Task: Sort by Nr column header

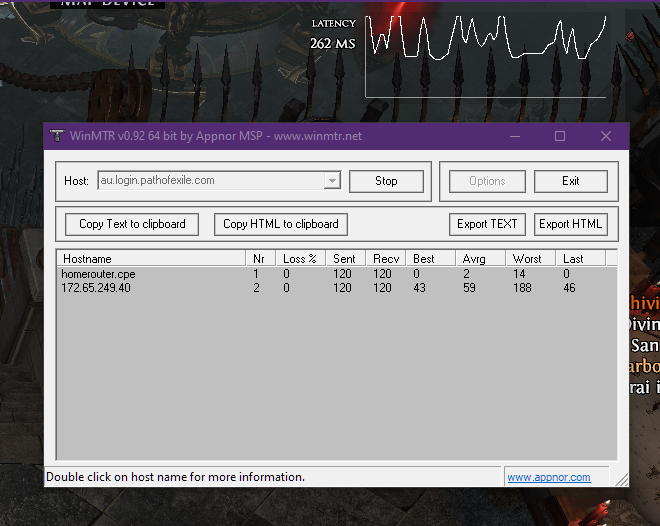Action: coord(260,258)
